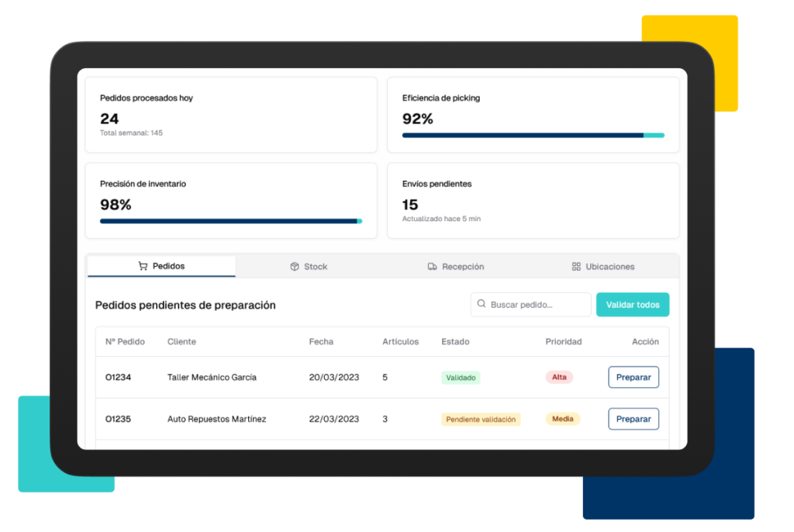Click the Eficiencia de picking progress bar

point(533,136)
